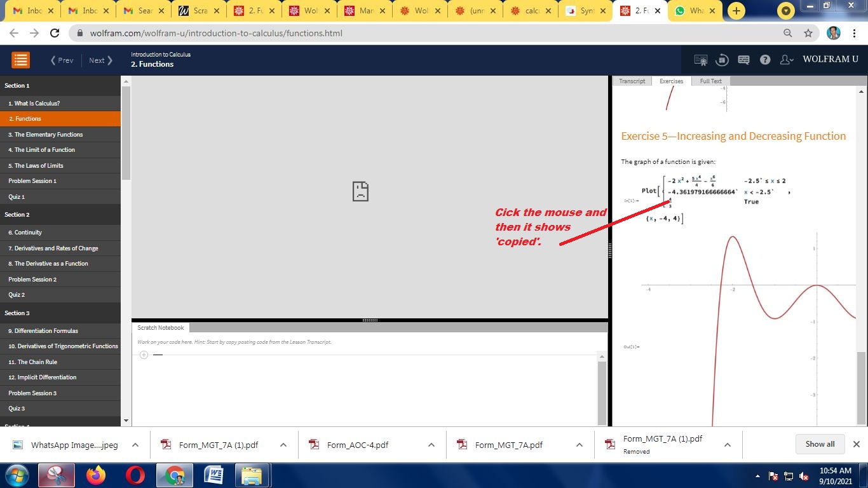Click the WOLFRAM U logo link
The width and height of the screenshot is (868, 488).
tap(831, 59)
